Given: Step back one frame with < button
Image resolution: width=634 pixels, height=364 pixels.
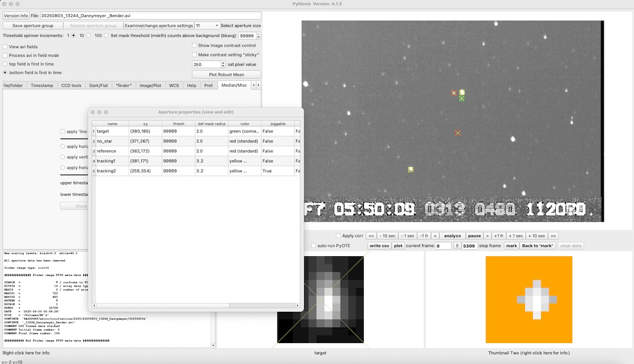Looking at the screenshot, I should (435, 236).
